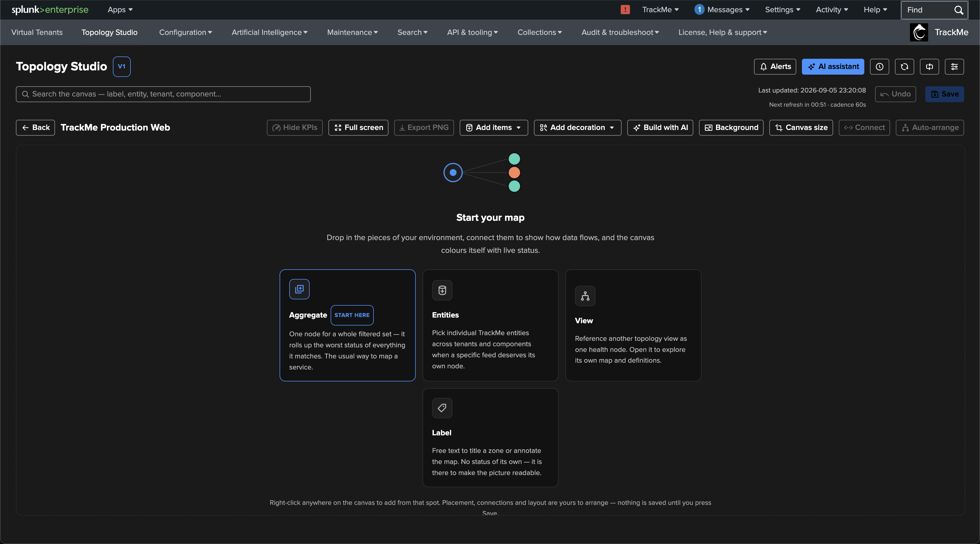This screenshot has width=980, height=544.
Task: Open the Add items dropdown
Action: tap(494, 127)
